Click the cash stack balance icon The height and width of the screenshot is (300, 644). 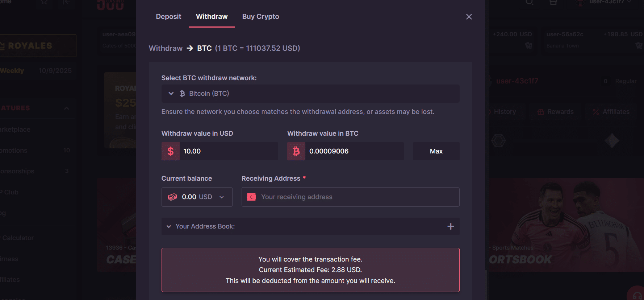(172, 197)
